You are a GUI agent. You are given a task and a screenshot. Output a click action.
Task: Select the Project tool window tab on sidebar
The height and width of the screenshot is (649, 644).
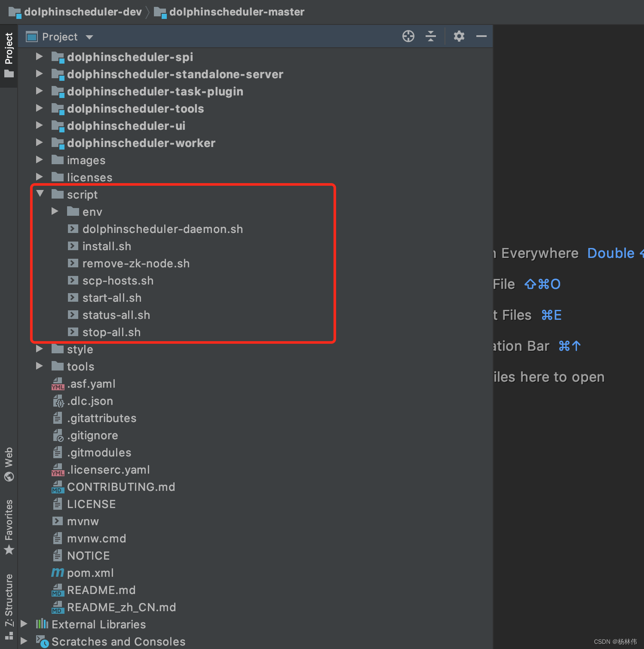(x=9, y=55)
